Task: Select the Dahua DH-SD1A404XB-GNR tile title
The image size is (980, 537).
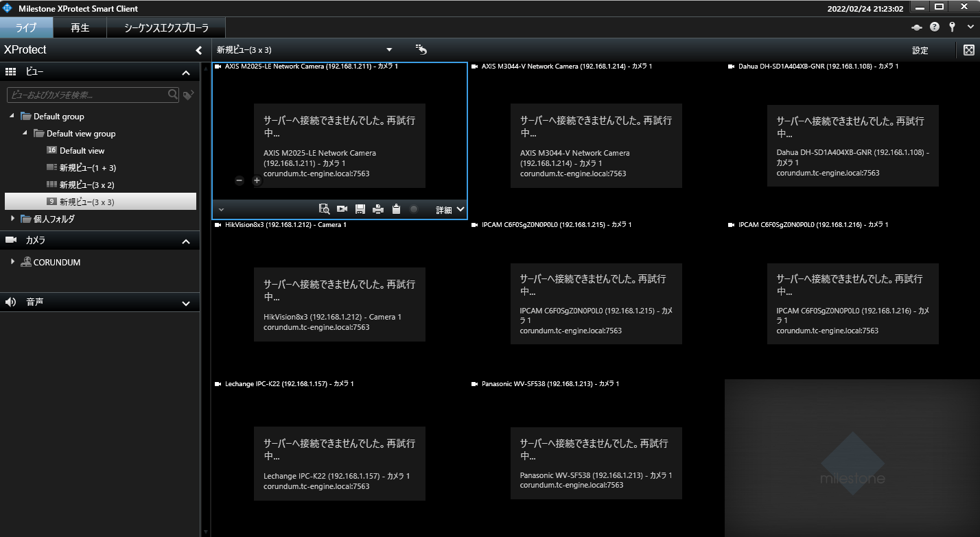Action: click(x=818, y=67)
